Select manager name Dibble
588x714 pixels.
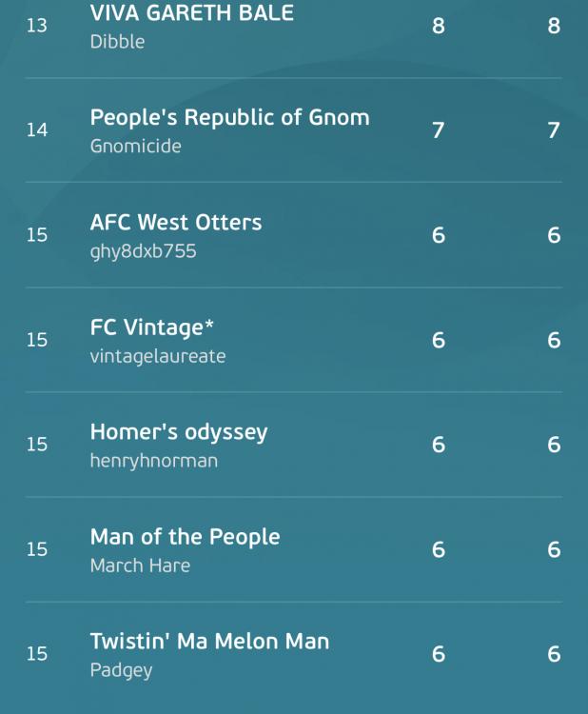tap(117, 42)
